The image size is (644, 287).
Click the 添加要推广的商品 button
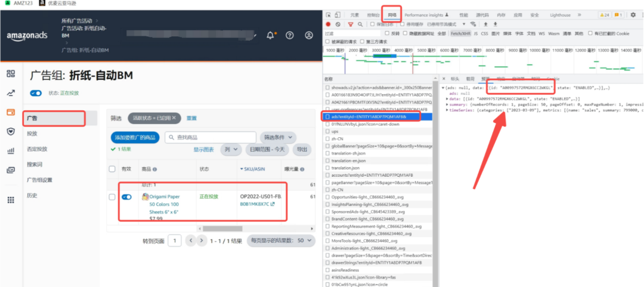pyautogui.click(x=135, y=137)
